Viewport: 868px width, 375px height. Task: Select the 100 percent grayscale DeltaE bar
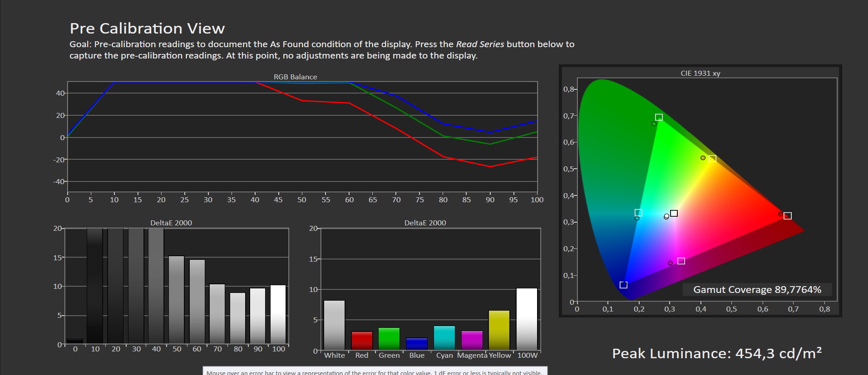(278, 314)
